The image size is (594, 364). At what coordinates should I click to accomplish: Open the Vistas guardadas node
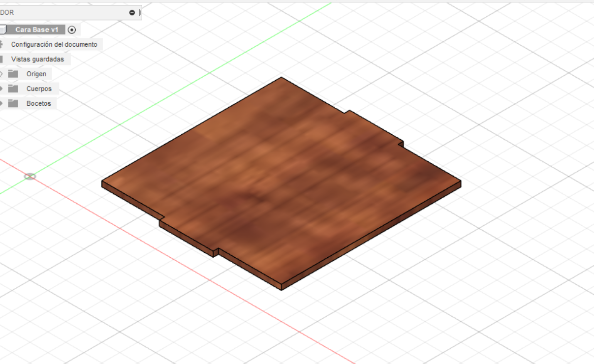[x=37, y=59]
